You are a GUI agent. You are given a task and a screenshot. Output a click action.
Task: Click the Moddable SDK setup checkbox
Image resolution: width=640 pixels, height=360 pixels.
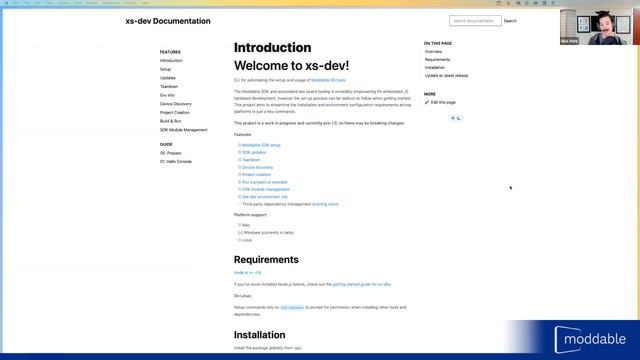240,145
